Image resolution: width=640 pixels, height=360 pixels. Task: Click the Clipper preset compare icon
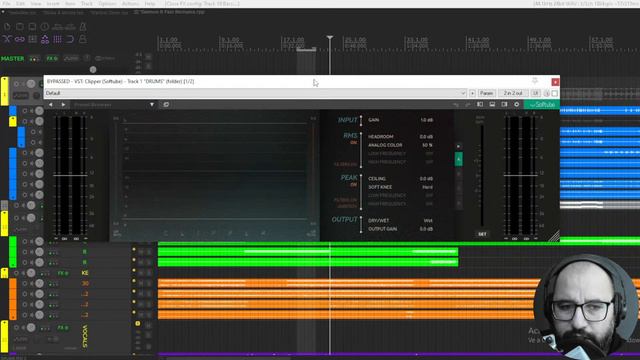click(166, 105)
